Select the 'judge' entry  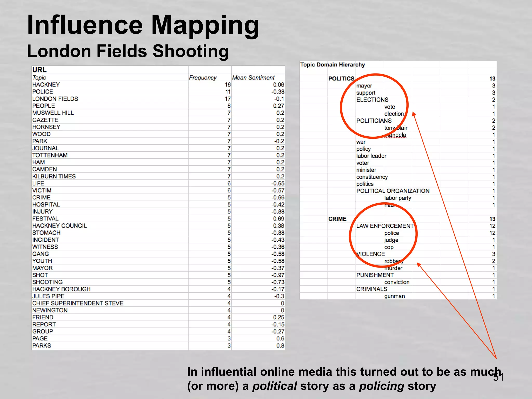point(391,240)
